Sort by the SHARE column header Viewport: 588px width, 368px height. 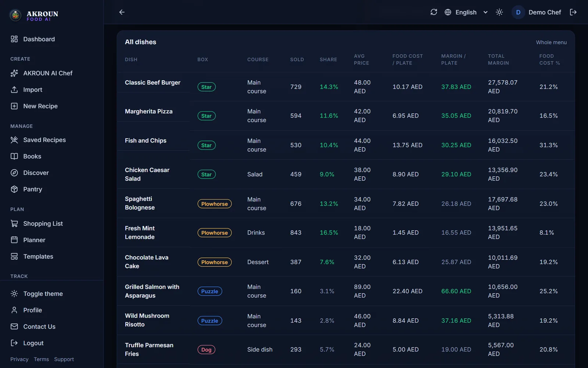[x=328, y=60]
